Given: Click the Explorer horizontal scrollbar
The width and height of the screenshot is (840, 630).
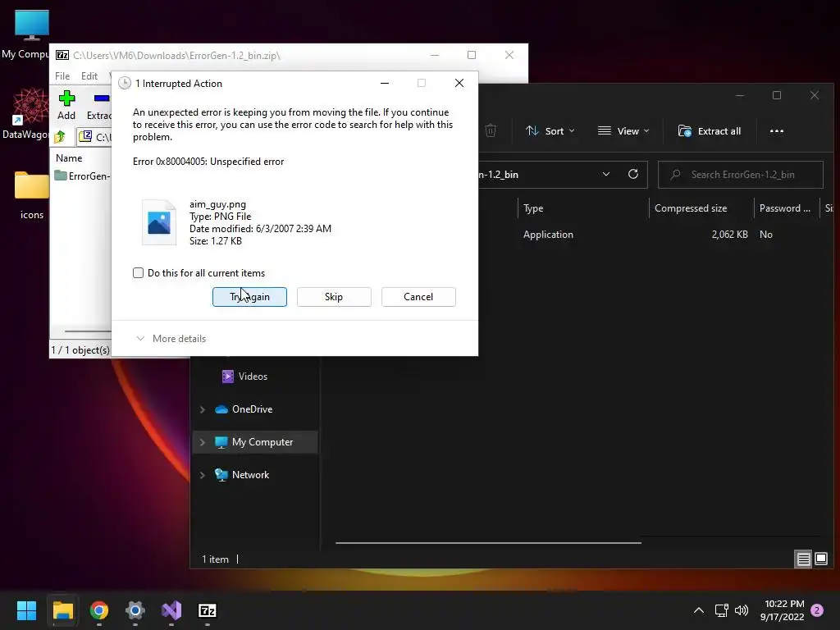Looking at the screenshot, I should point(488,543).
